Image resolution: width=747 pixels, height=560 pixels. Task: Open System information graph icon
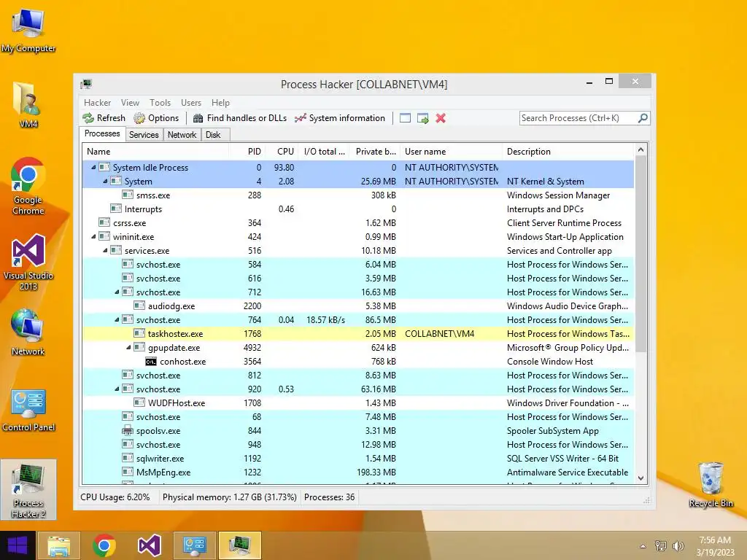(x=300, y=118)
